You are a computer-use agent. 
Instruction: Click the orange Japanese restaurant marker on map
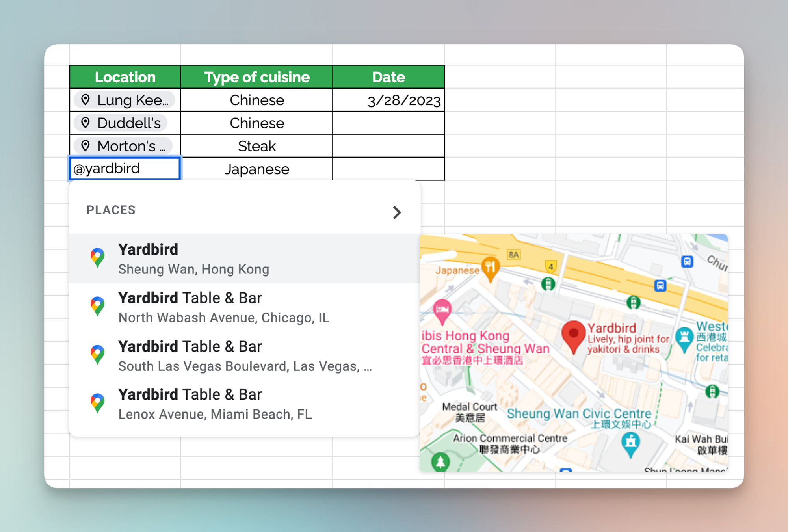coord(490,270)
